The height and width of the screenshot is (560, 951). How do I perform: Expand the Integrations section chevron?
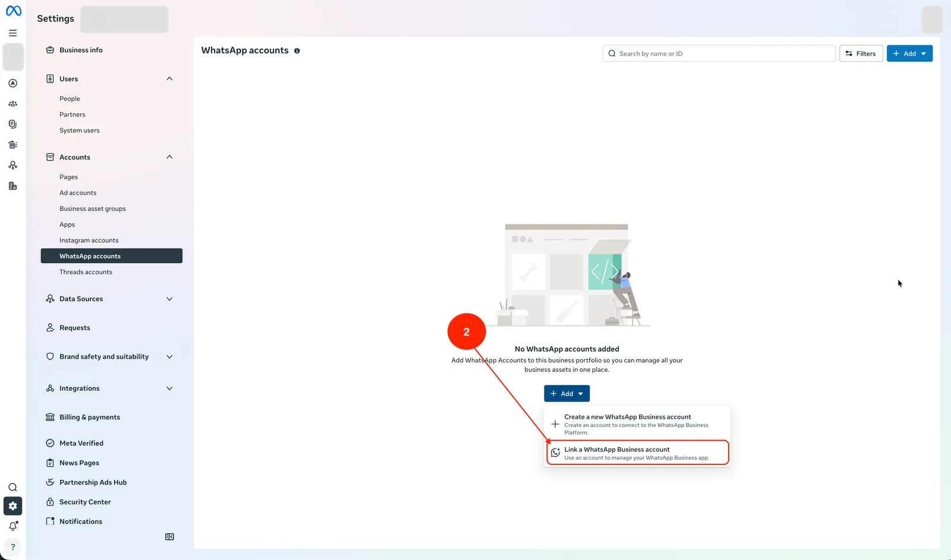(x=169, y=388)
